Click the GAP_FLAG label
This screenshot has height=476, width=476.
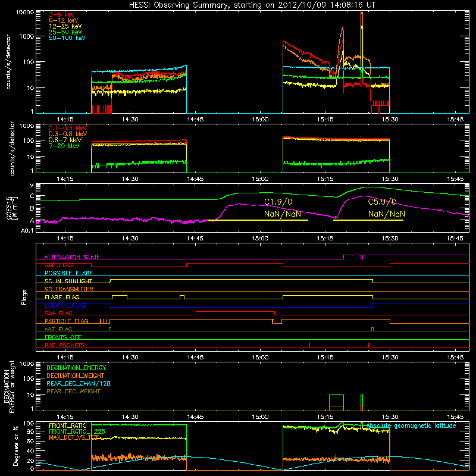58,265
